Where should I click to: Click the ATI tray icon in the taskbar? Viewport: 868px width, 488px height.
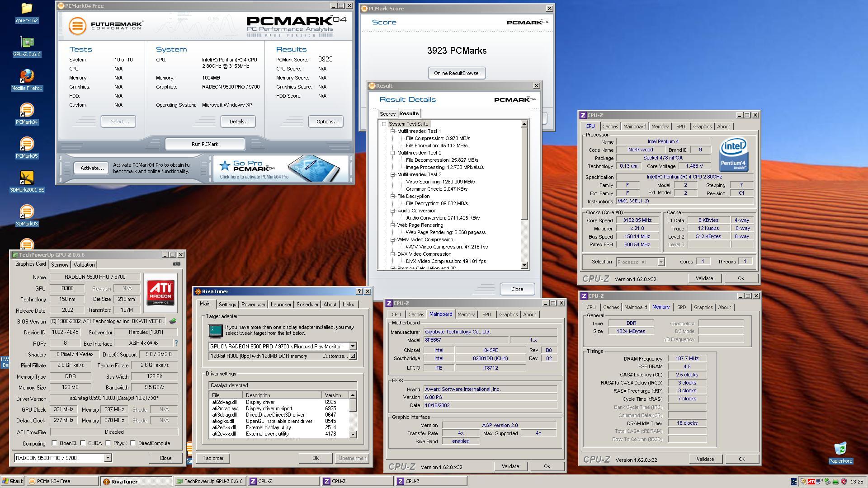tap(811, 482)
